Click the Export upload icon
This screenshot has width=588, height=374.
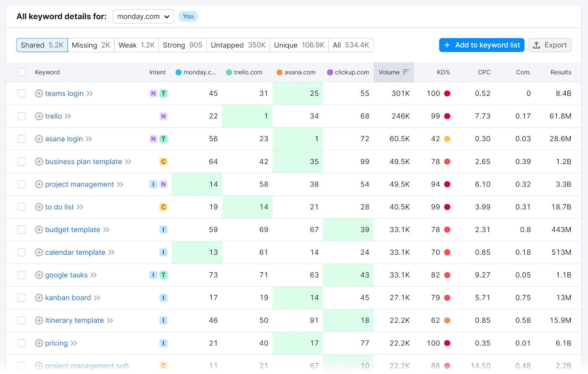click(x=536, y=45)
